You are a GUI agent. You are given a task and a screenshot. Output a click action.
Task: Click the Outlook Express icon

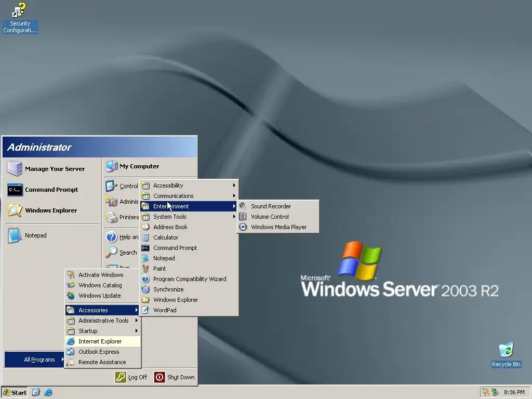71,352
